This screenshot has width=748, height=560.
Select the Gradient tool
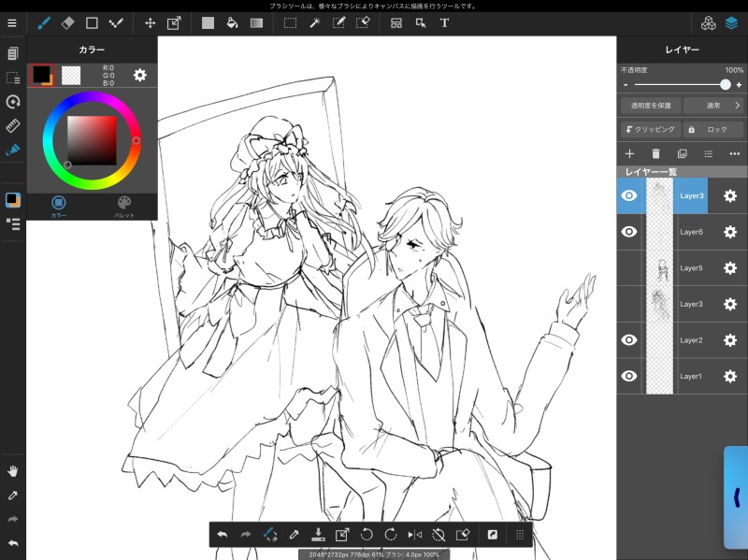coord(256,22)
